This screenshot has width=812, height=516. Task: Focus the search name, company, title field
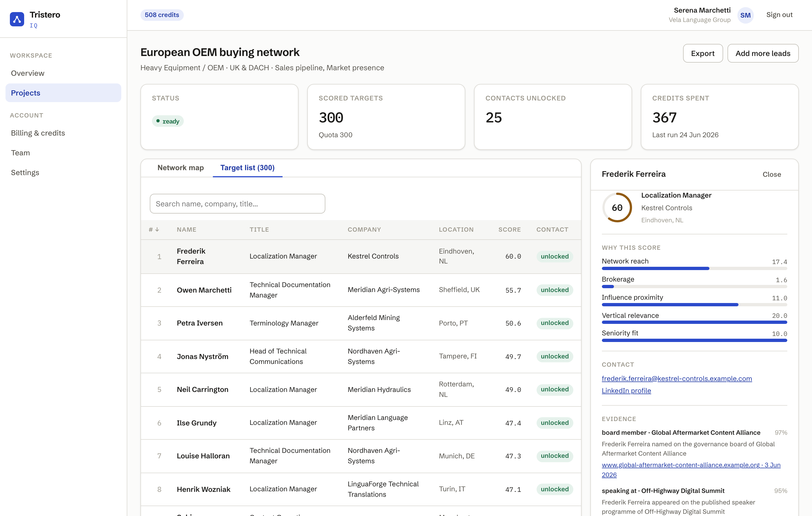coord(237,204)
